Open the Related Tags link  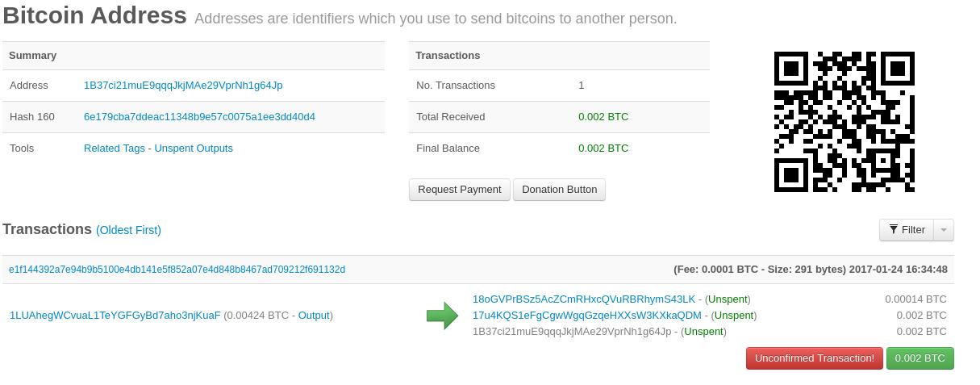tap(115, 149)
